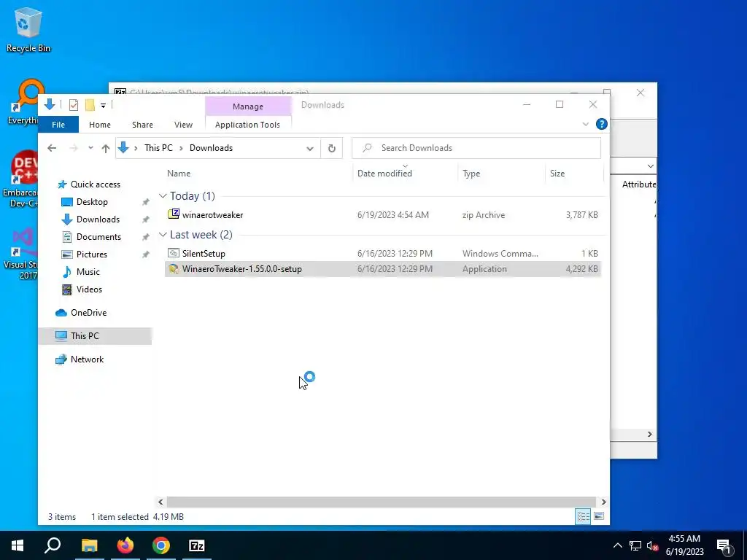The width and height of the screenshot is (747, 560).
Task: Click the scroll right arrow in 7-Zip window
Action: click(x=650, y=435)
